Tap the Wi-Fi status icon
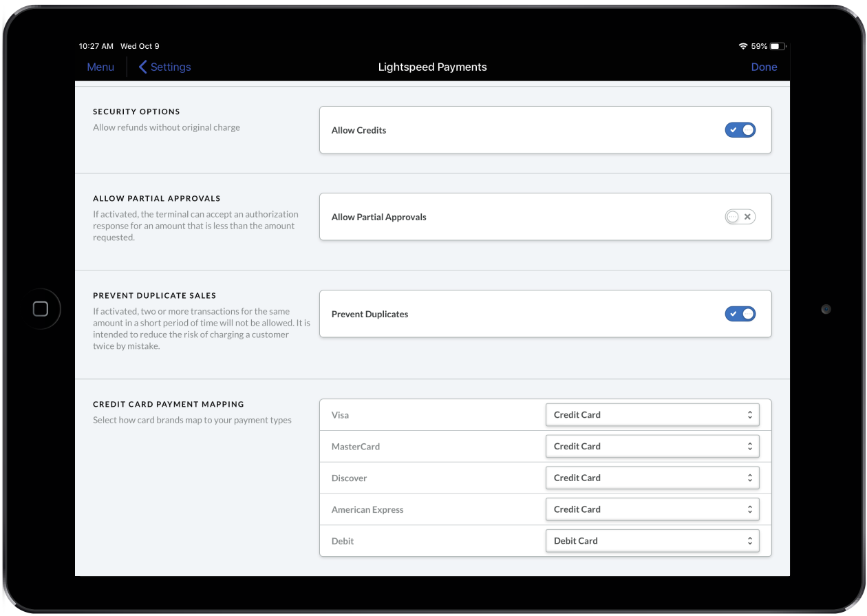 [743, 46]
